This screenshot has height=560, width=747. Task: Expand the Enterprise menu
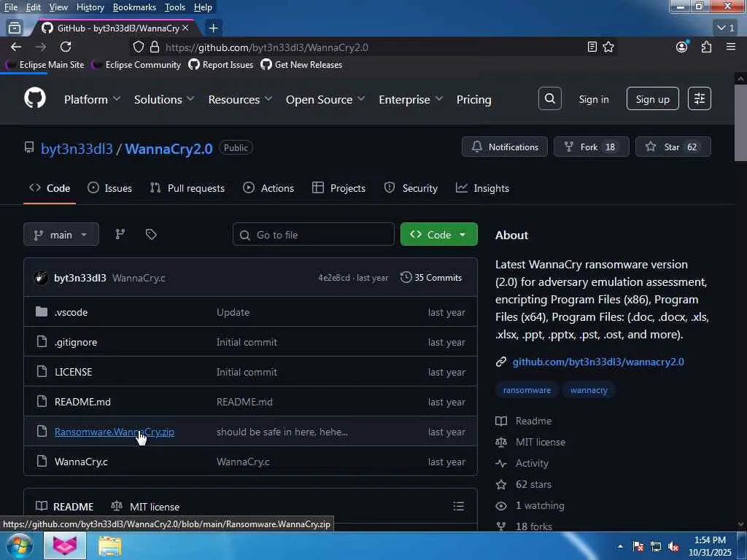411,99
